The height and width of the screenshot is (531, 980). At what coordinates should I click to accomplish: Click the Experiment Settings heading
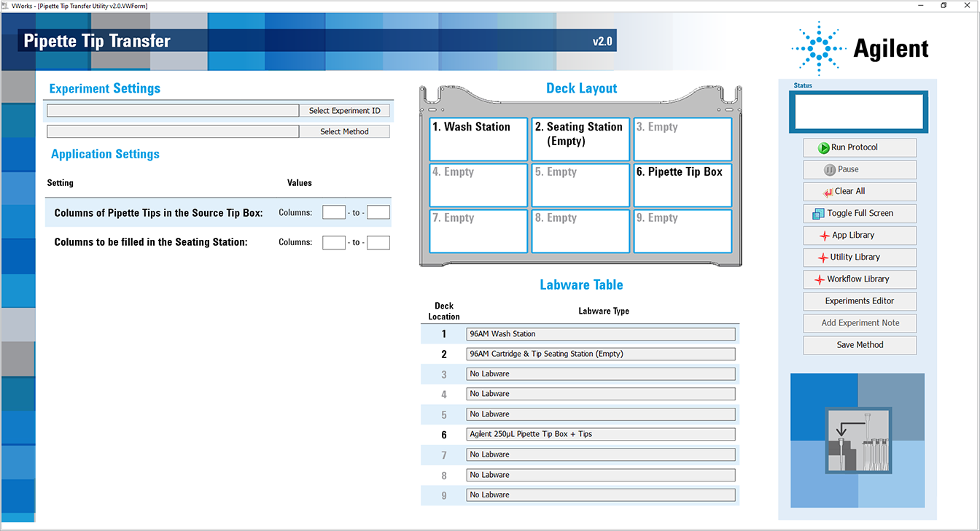click(x=104, y=88)
